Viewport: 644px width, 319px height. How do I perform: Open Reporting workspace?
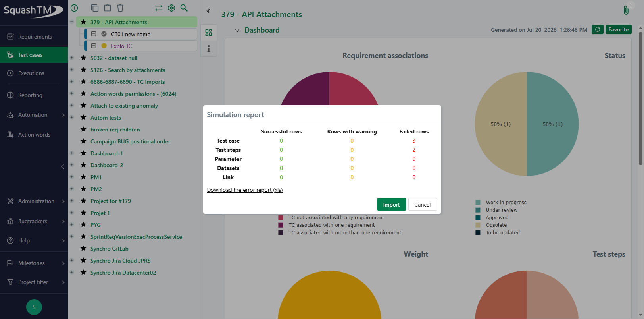click(x=34, y=95)
